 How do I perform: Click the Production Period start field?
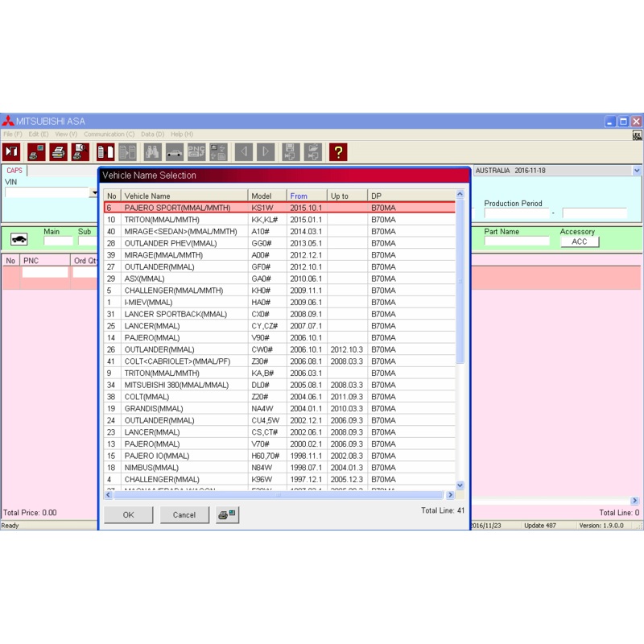coord(517,213)
